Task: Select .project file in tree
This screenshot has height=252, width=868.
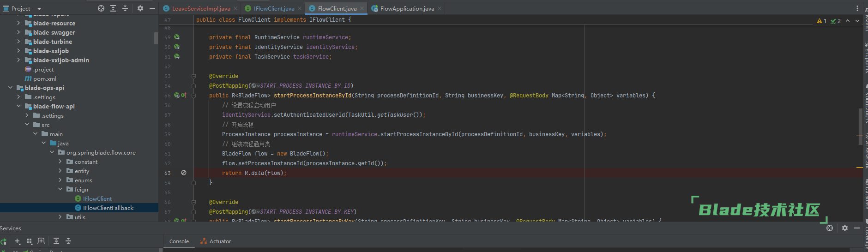Action: tap(43, 69)
